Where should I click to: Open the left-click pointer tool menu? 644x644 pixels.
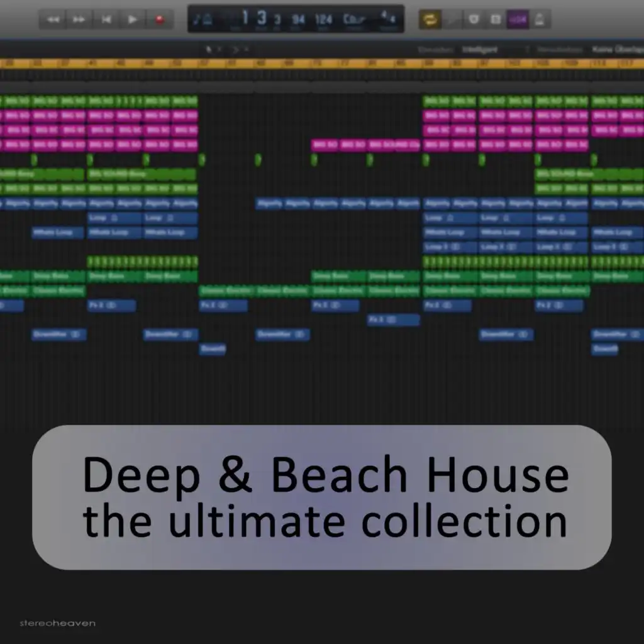tap(211, 48)
